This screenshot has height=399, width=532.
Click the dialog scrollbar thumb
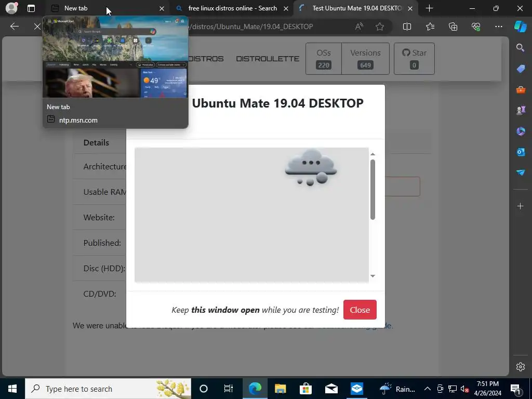pyautogui.click(x=373, y=190)
